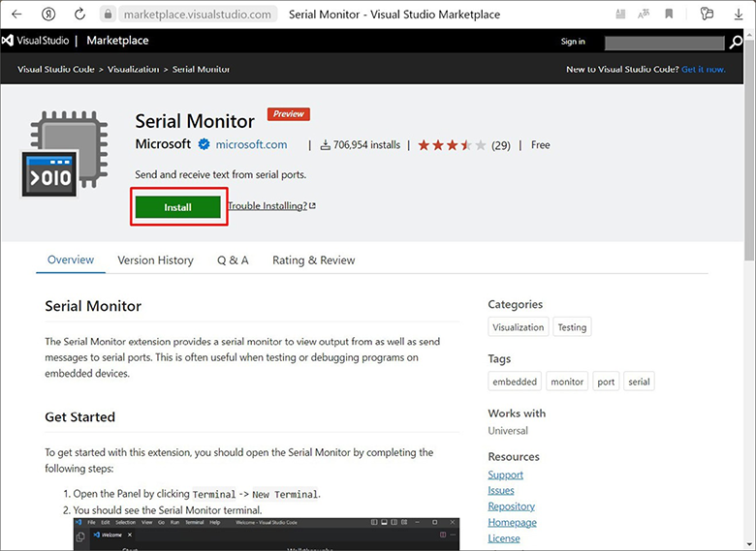Open the Repository resource link
756x551 pixels.
pos(511,506)
